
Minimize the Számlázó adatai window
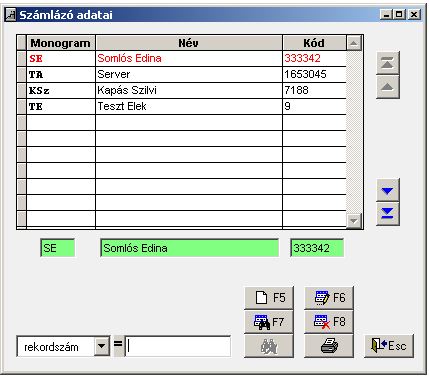386,14
